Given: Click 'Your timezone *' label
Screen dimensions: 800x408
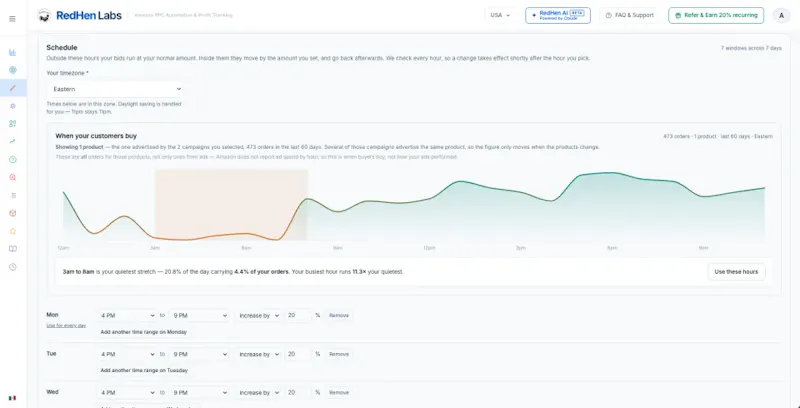Looking at the screenshot, I should point(67,73).
